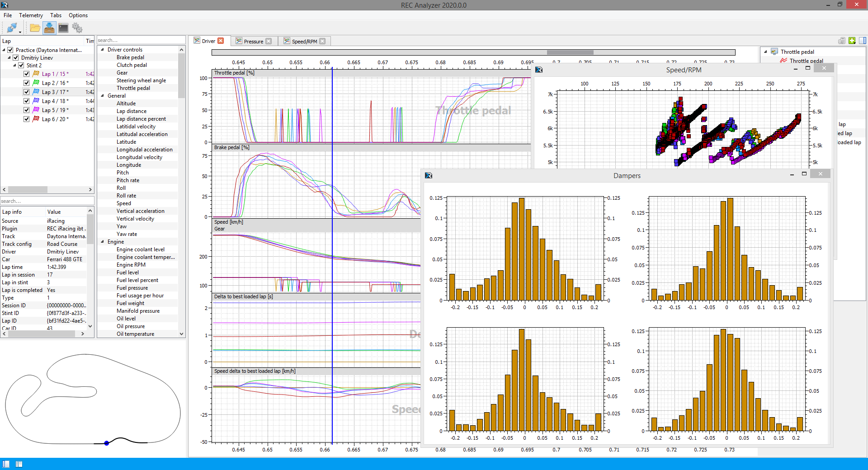Open settings with the gears icon
Image resolution: width=868 pixels, height=470 pixels.
(77, 28)
